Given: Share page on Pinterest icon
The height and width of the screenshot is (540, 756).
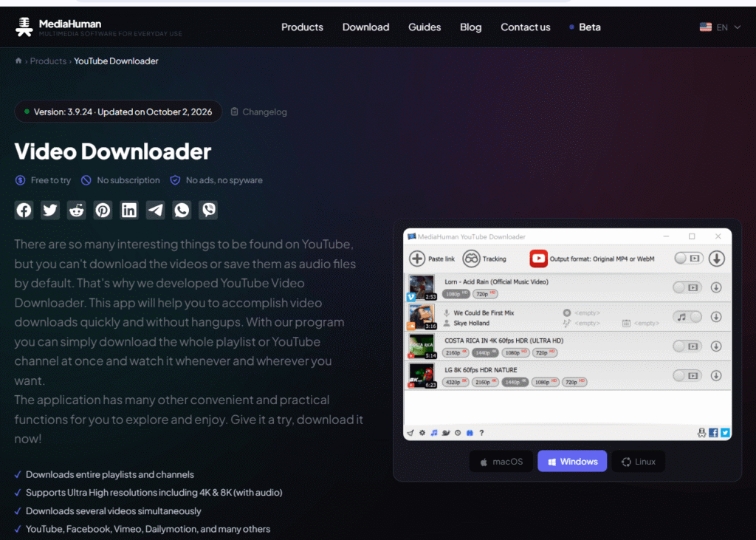Looking at the screenshot, I should (x=103, y=211).
